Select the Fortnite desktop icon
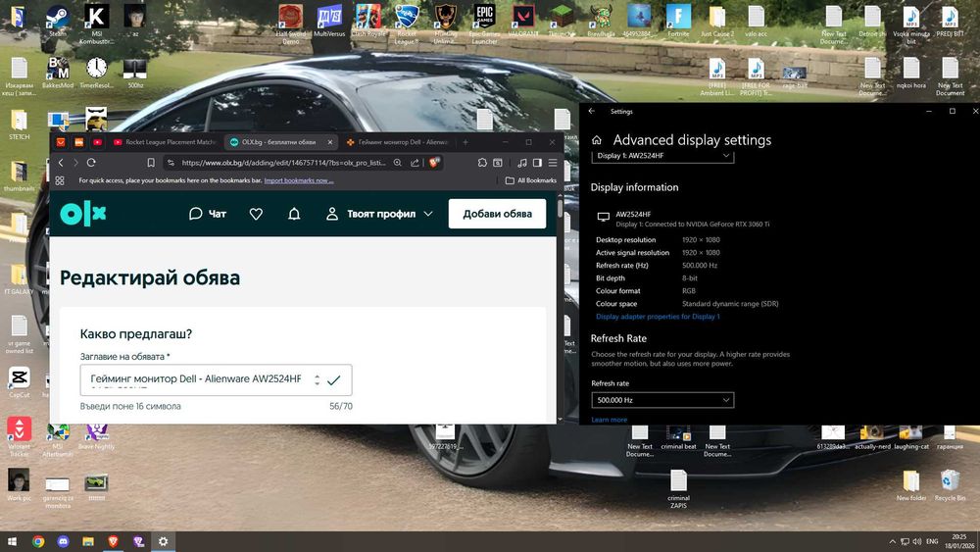The image size is (980, 552). tap(678, 20)
